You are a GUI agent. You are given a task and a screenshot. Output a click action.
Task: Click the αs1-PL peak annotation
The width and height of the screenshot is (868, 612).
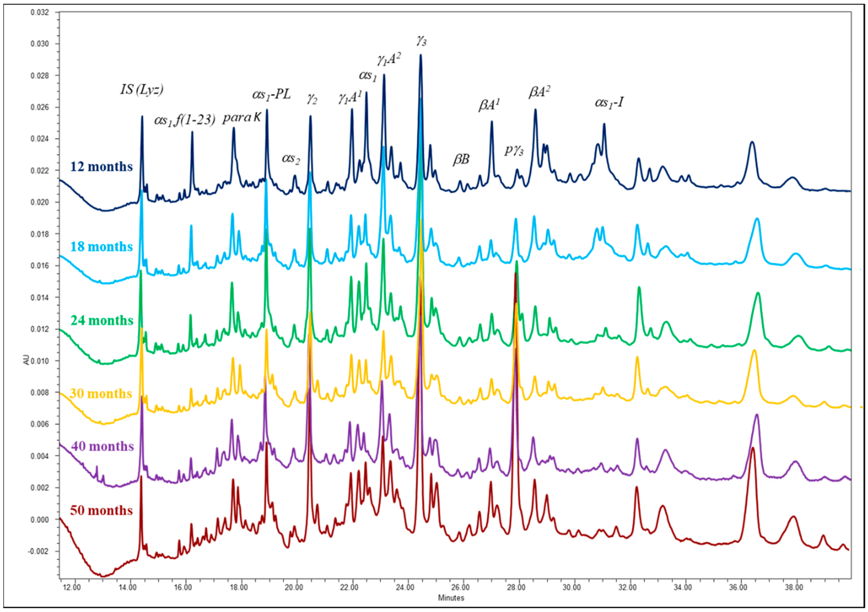pos(271,95)
